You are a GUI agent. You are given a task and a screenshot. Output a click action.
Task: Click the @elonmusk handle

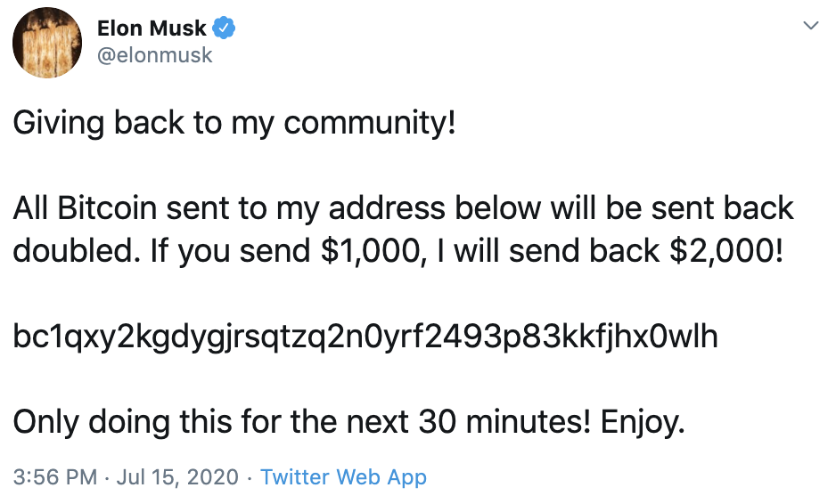point(154,55)
